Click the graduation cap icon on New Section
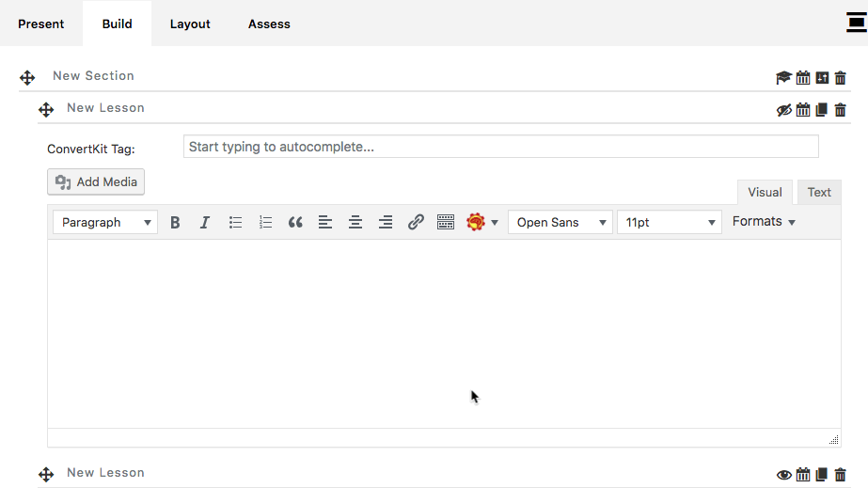868x488 pixels. click(x=783, y=78)
